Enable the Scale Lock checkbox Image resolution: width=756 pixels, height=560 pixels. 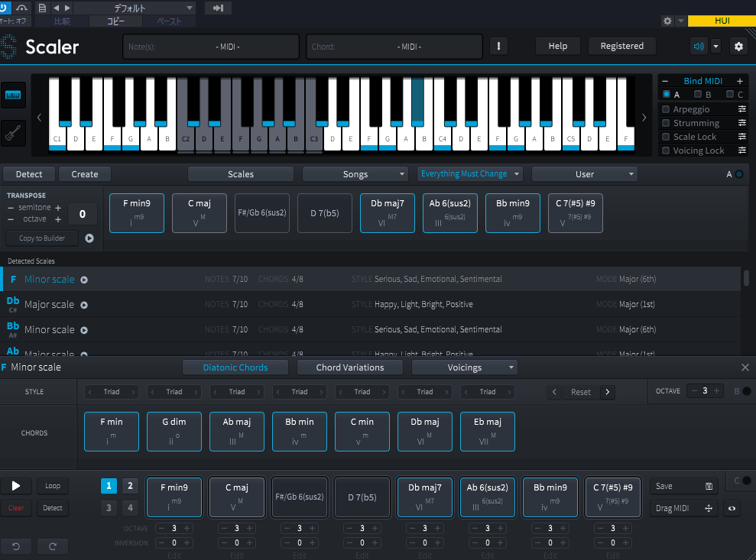(x=666, y=137)
